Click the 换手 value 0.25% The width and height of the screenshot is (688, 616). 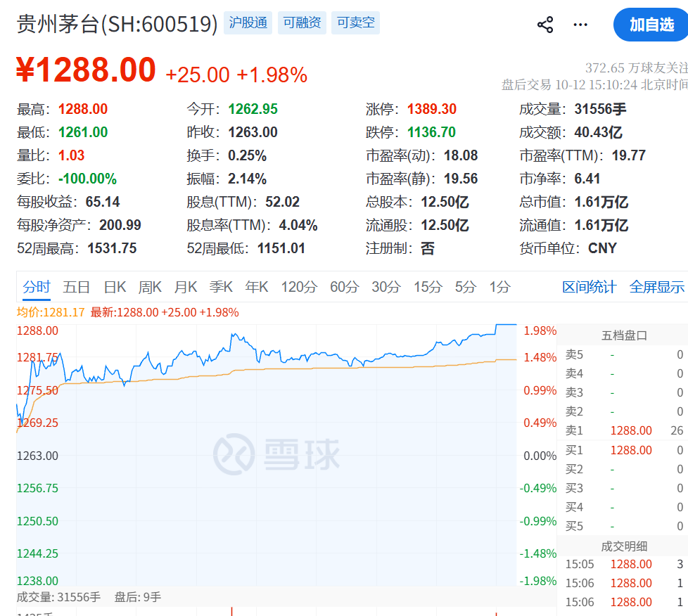coord(247,155)
